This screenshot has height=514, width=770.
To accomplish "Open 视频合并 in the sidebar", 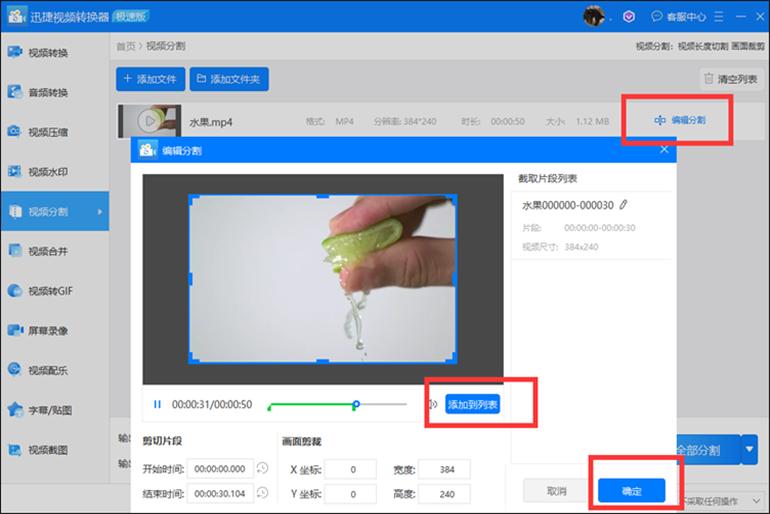I will click(x=54, y=251).
